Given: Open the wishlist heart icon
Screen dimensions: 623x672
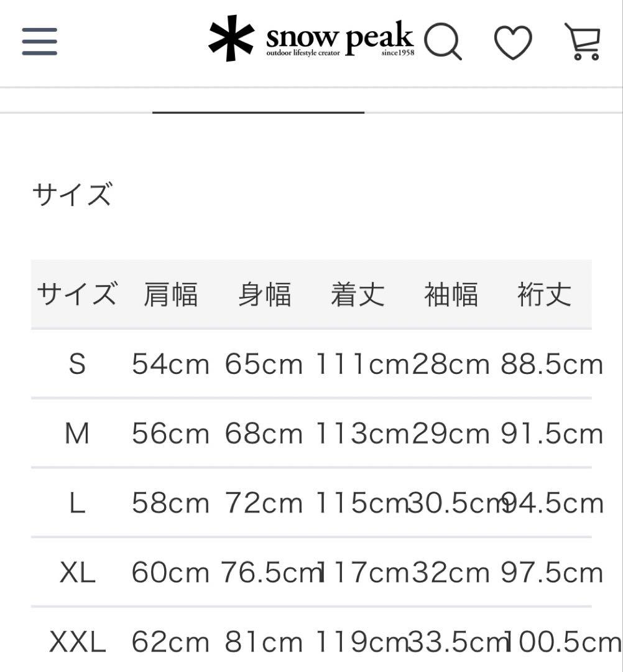Looking at the screenshot, I should [x=513, y=42].
